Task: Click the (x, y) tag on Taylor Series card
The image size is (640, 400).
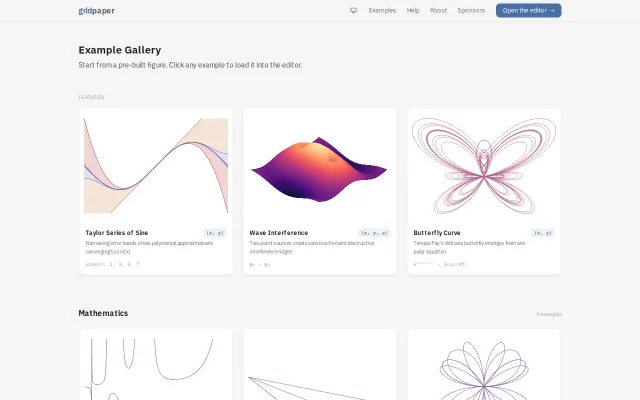Action: pos(215,233)
